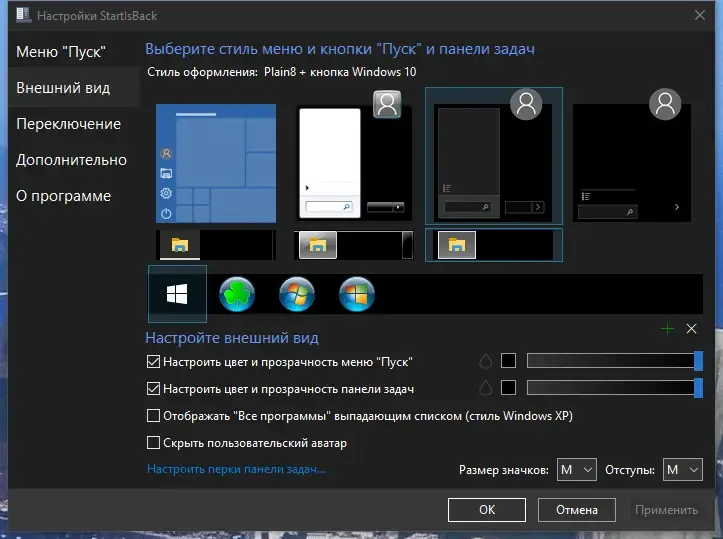Click the Отмена button
This screenshot has height=539, width=723.
tap(576, 509)
